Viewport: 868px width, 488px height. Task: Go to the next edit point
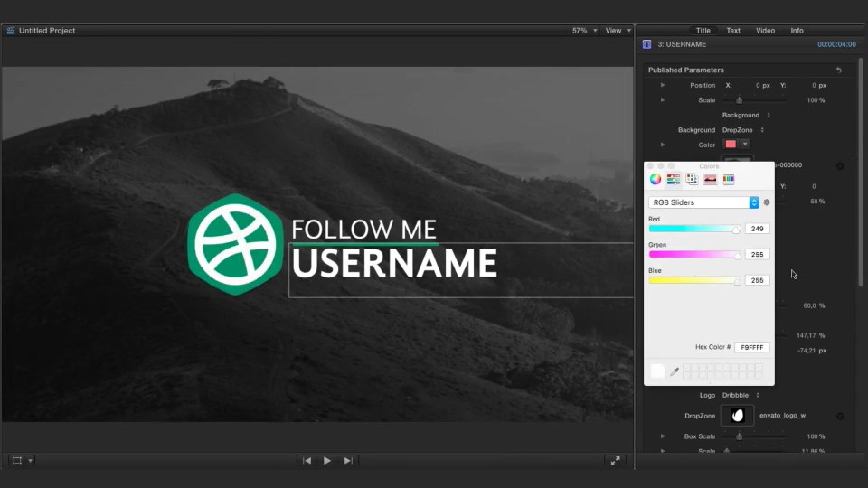point(347,460)
